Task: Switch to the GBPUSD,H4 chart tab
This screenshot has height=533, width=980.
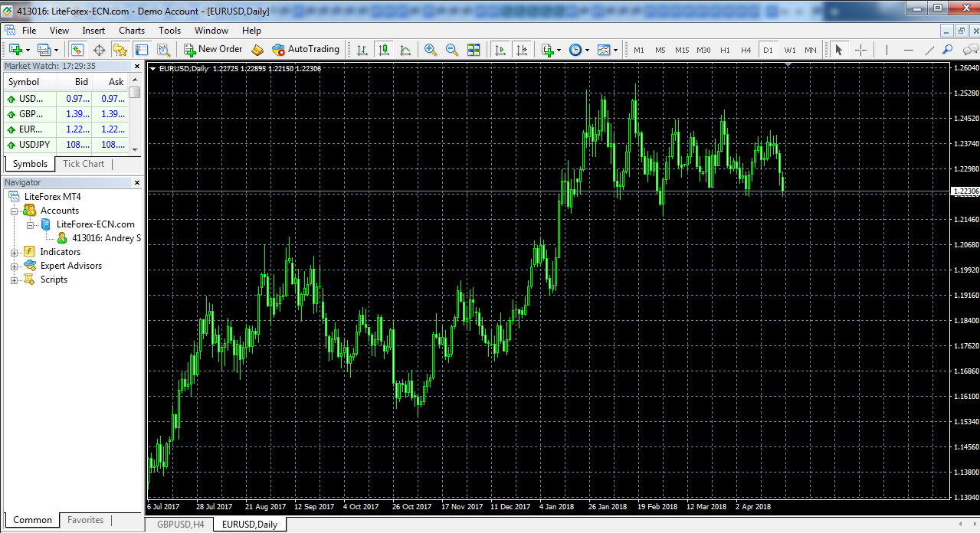Action: [179, 525]
